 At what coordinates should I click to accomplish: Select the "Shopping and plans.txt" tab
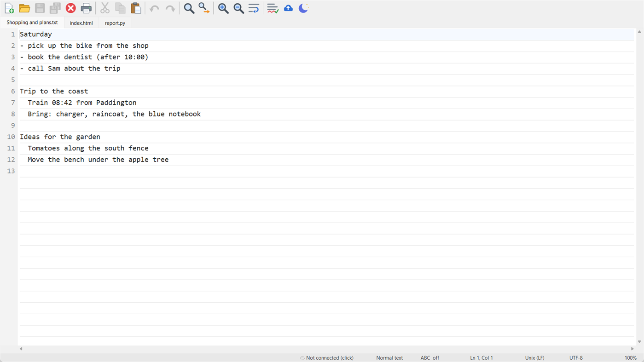(32, 23)
